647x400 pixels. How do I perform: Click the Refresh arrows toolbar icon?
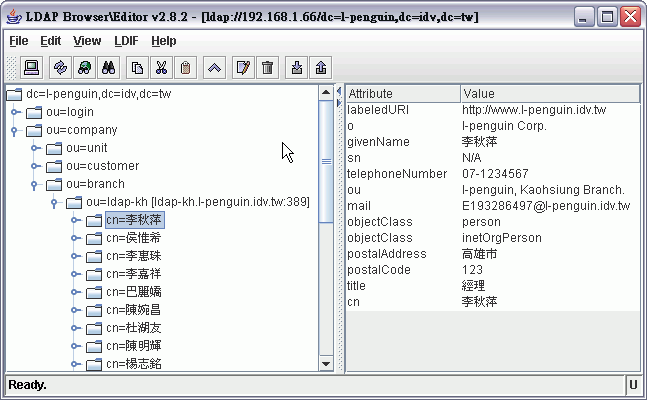pos(60,68)
